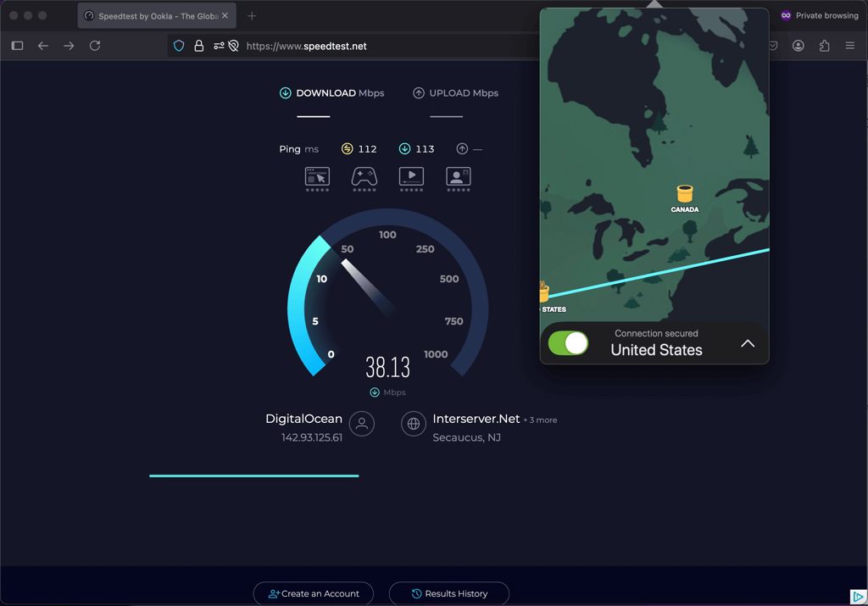
Task: Click the site security padlock icon
Action: point(198,46)
